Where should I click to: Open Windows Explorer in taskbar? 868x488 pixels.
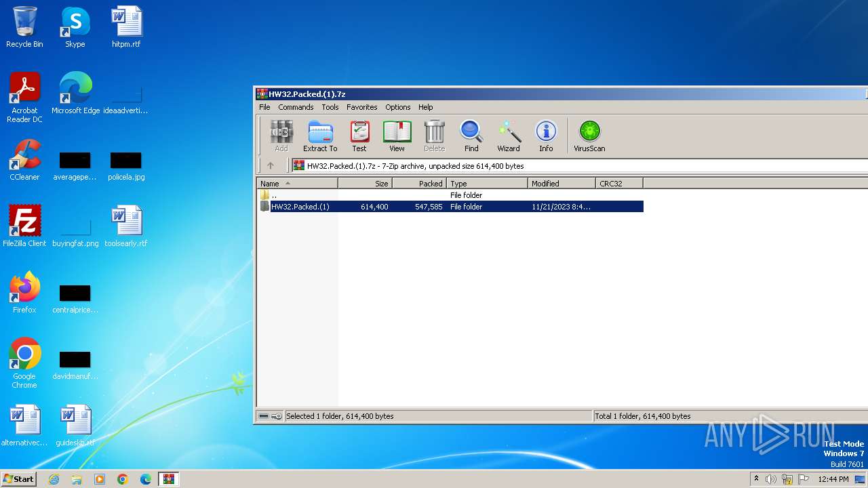tap(77, 479)
